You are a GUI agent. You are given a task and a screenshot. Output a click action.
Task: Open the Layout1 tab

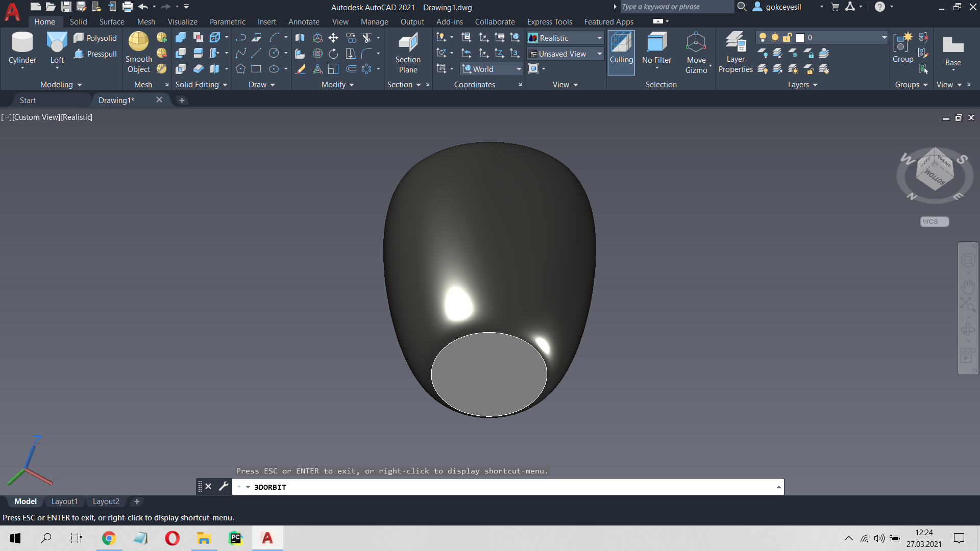pos(64,502)
